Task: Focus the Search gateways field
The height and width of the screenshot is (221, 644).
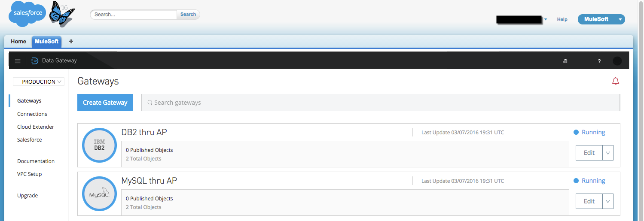Action: click(381, 103)
